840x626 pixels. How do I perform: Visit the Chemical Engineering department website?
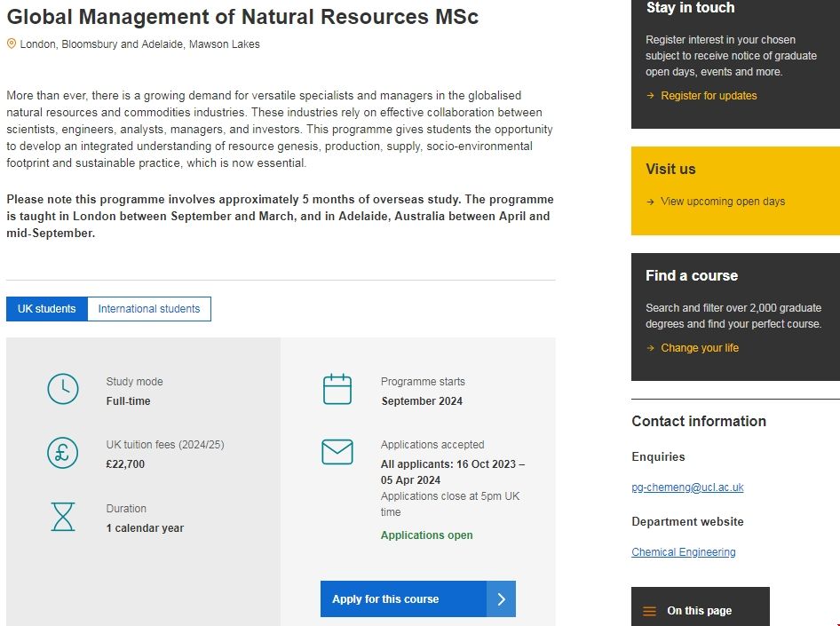(x=684, y=552)
